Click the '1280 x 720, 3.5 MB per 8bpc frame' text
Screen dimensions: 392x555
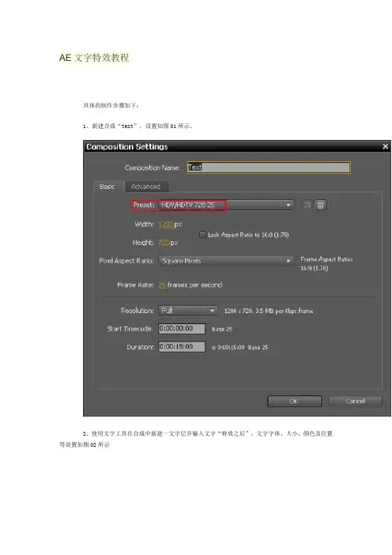pyautogui.click(x=269, y=311)
